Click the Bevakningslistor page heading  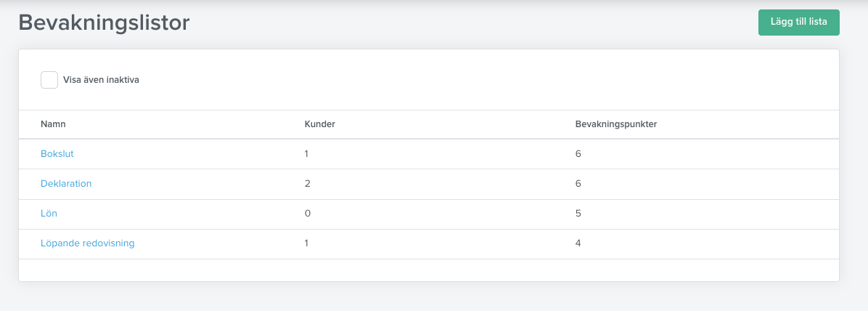(104, 23)
